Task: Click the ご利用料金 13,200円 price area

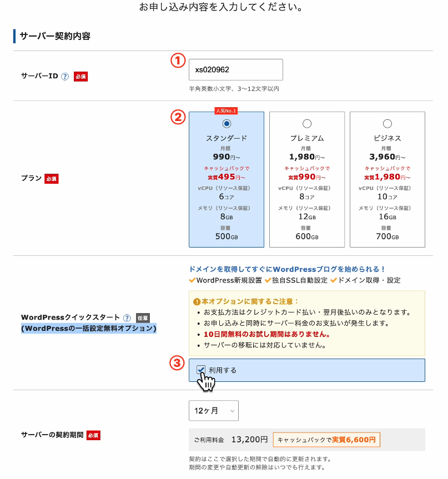Action: tap(230, 439)
